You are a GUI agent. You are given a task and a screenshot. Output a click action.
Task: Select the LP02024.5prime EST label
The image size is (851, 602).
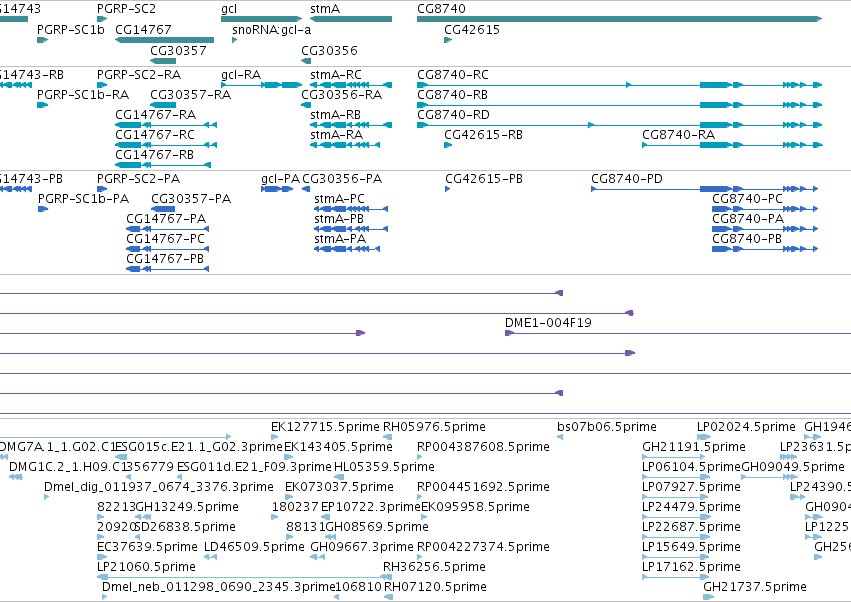[746, 427]
